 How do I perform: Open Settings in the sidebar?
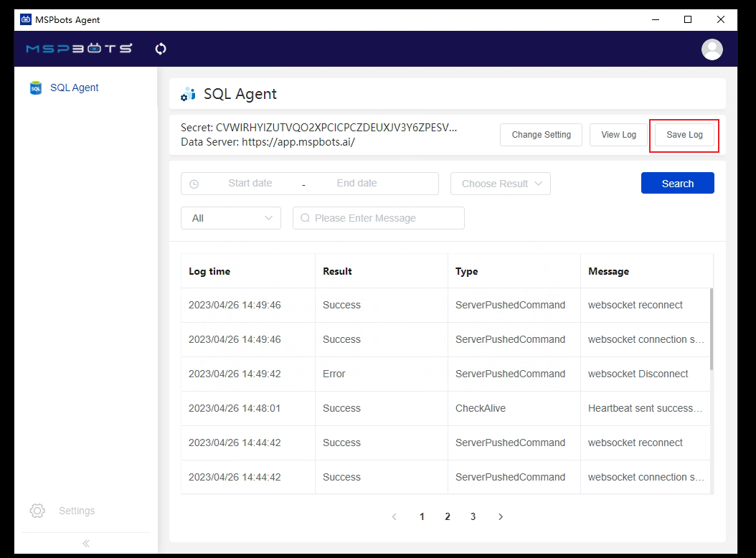[76, 511]
